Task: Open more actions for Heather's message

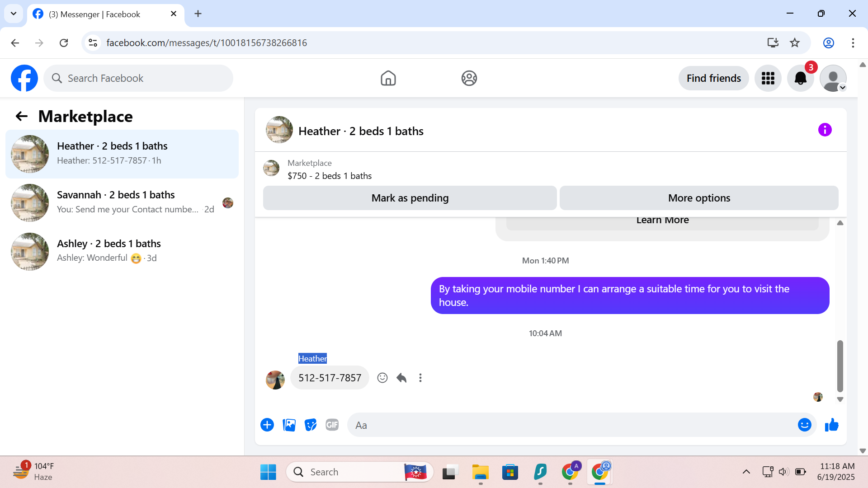Action: pos(420,378)
